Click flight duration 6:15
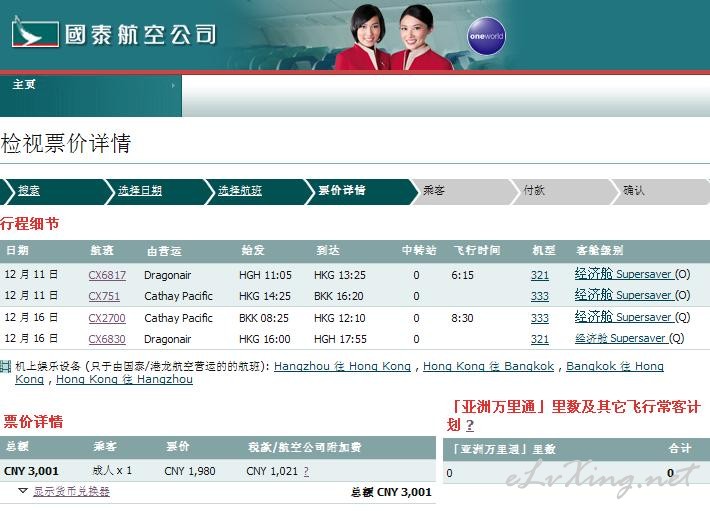This screenshot has height=511, width=710. tap(462, 275)
